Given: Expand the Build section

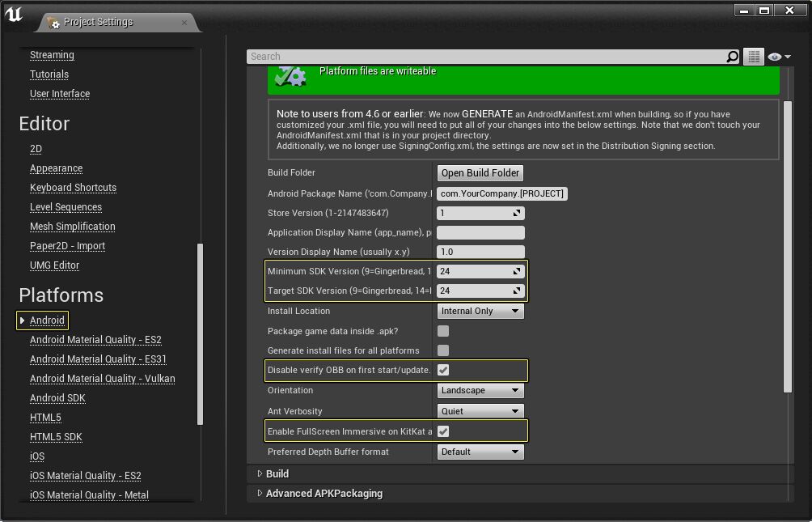Looking at the screenshot, I should pos(260,473).
